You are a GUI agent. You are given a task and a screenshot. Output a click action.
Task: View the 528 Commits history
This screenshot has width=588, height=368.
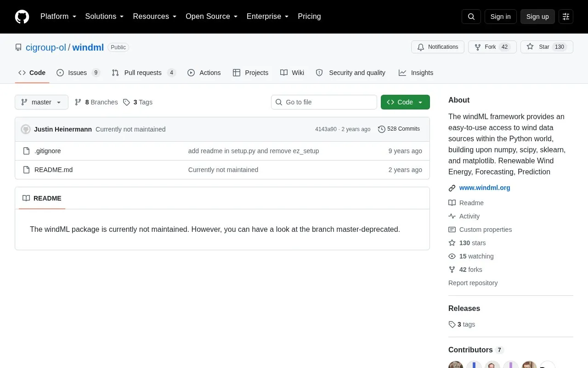[399, 129]
